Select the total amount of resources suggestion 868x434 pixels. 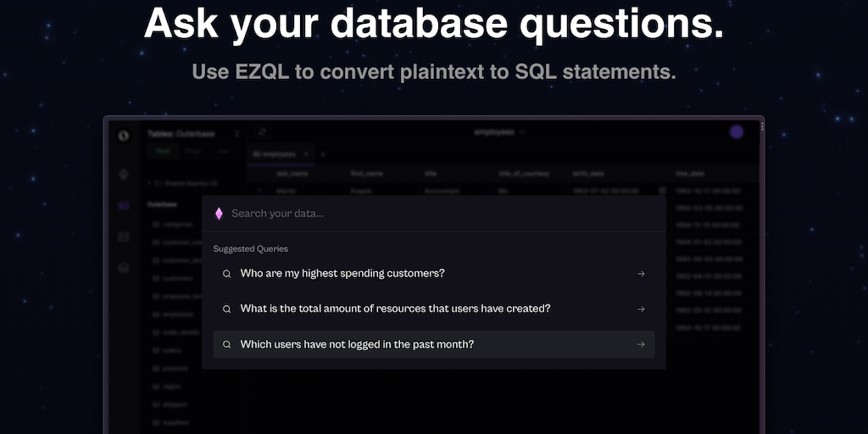pyautogui.click(x=395, y=309)
